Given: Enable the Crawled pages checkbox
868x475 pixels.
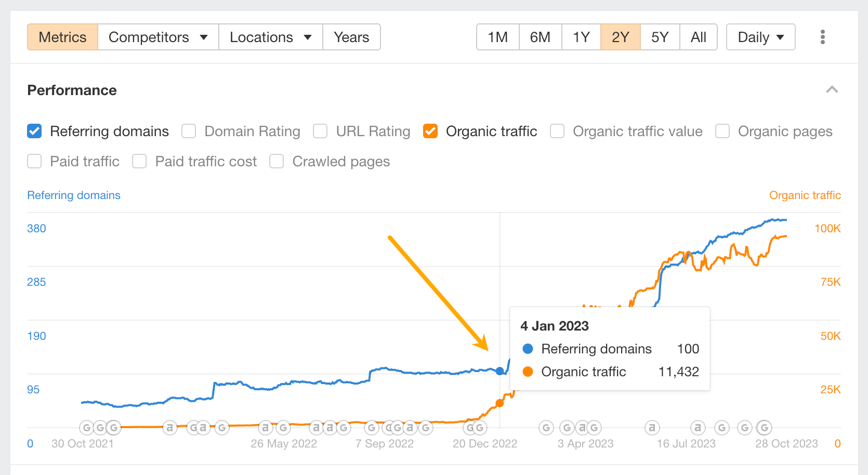Looking at the screenshot, I should 276,161.
